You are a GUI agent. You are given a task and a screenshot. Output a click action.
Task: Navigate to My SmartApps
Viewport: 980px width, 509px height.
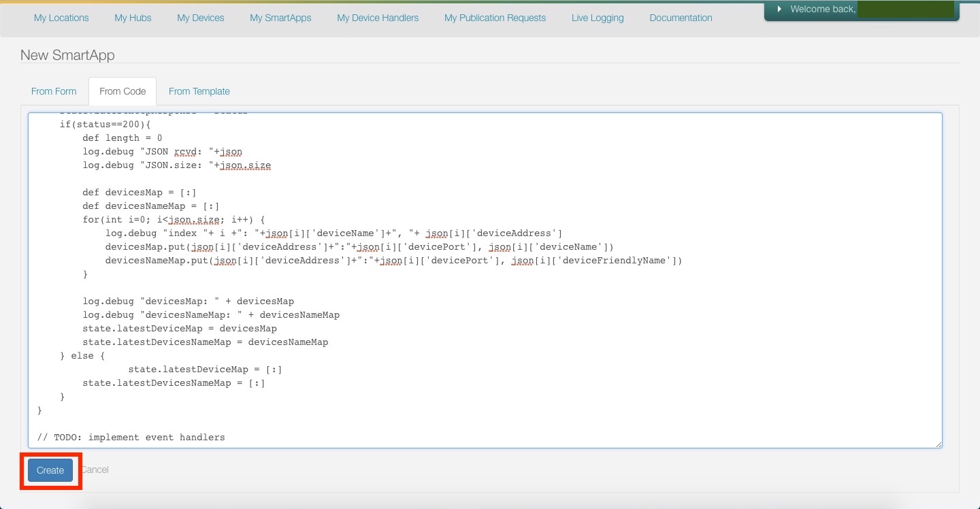(280, 18)
